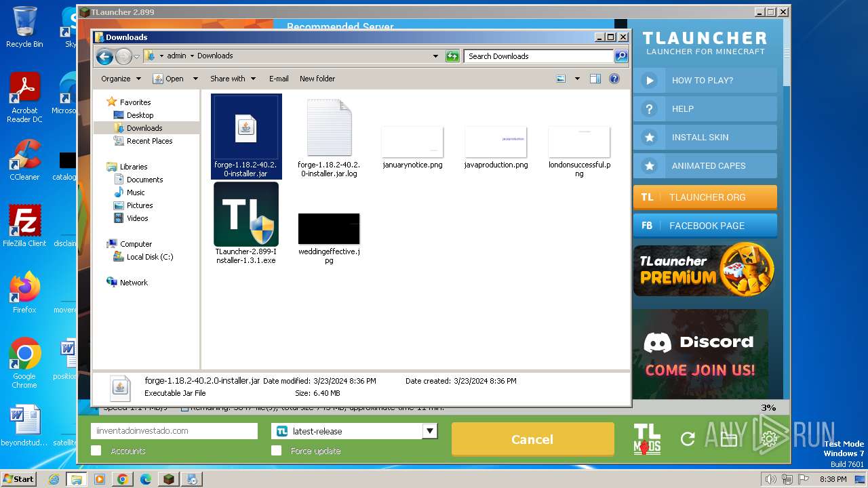Screen dimensions: 868x488
Task: Click the username field in TLauncher
Action: coord(174,431)
